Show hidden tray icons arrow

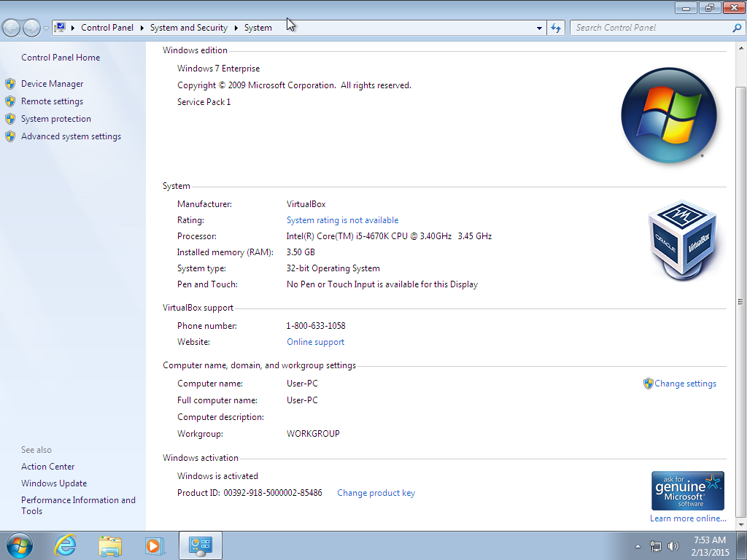coord(638,546)
